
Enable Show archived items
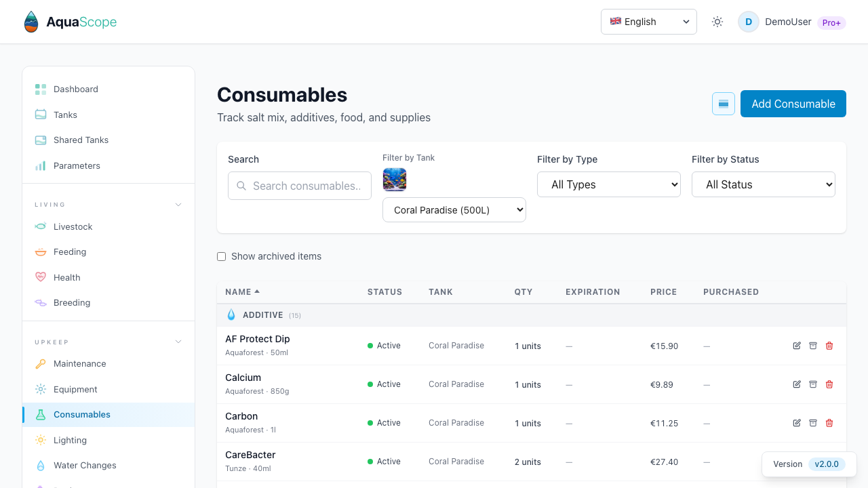(221, 256)
